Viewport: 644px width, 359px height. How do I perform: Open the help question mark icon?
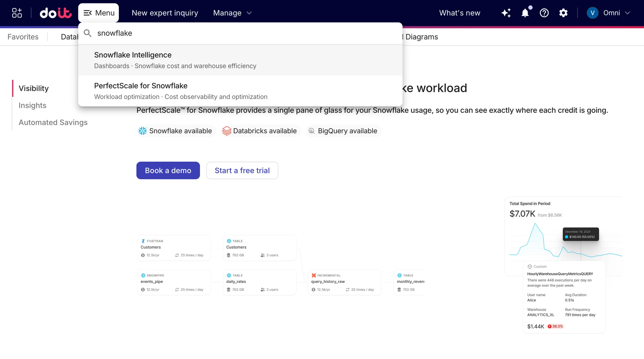[544, 13]
